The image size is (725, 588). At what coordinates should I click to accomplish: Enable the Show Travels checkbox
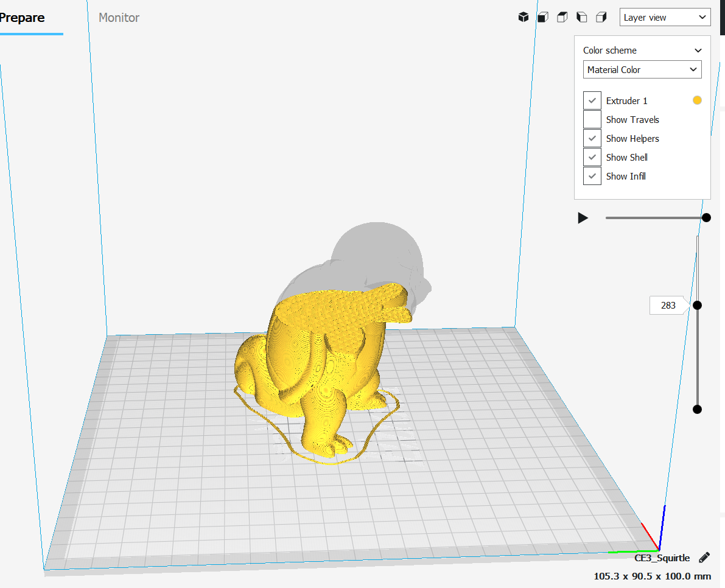[592, 120]
